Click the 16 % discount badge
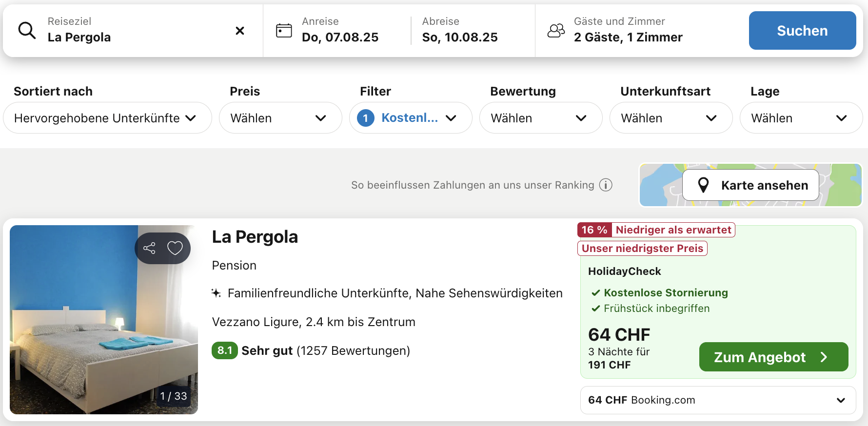868x426 pixels. pos(594,230)
